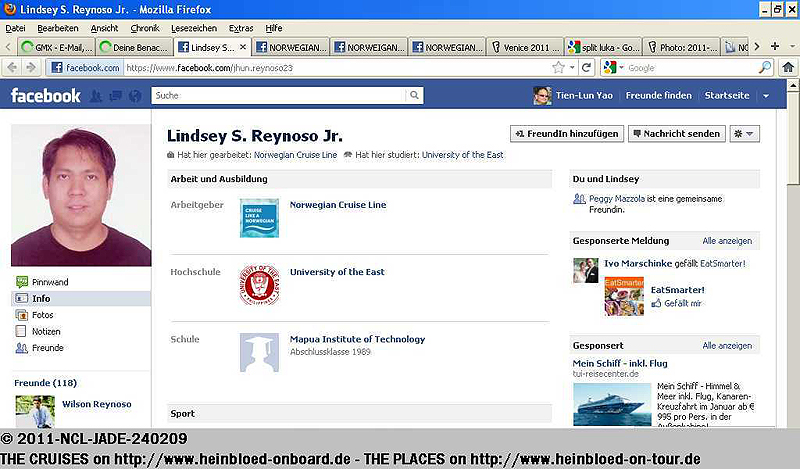Click the Google search magnifier icon
Viewport: 800px width, 469px height.
click(765, 67)
